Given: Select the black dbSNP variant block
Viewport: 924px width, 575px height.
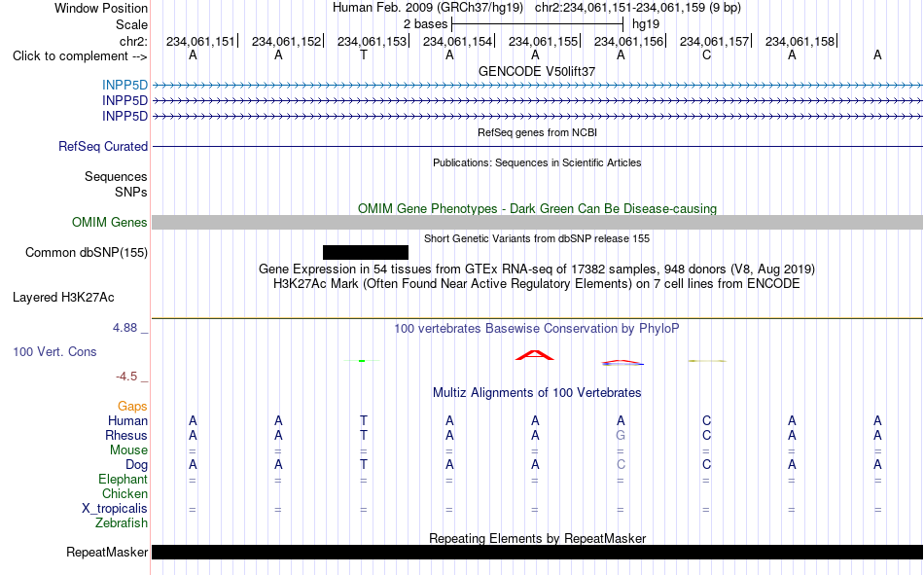Looking at the screenshot, I should tap(366, 252).
